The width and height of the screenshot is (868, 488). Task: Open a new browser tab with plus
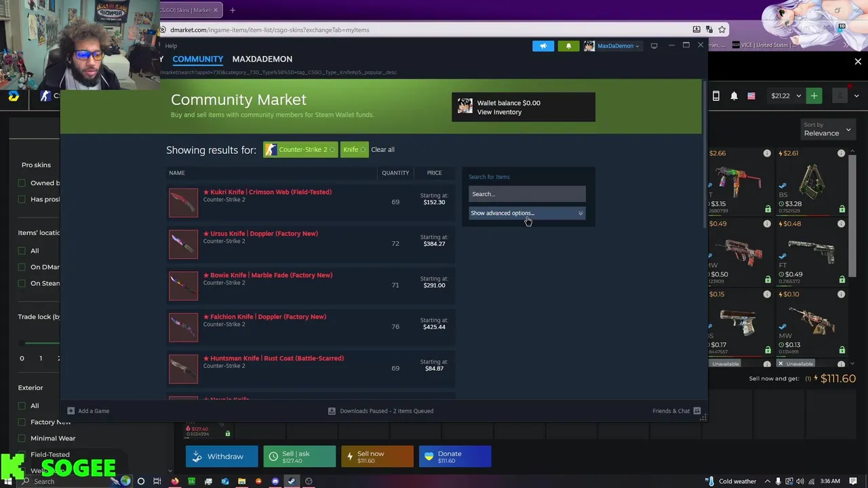232,10
